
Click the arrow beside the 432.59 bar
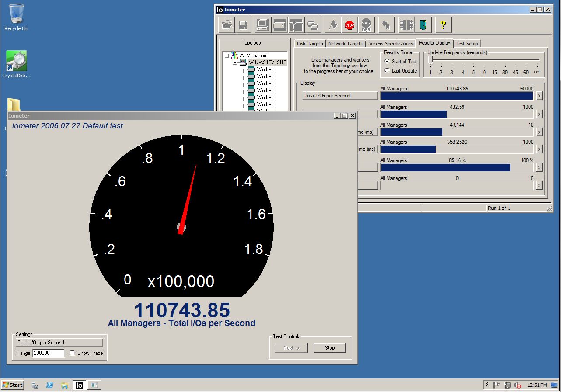539,114
